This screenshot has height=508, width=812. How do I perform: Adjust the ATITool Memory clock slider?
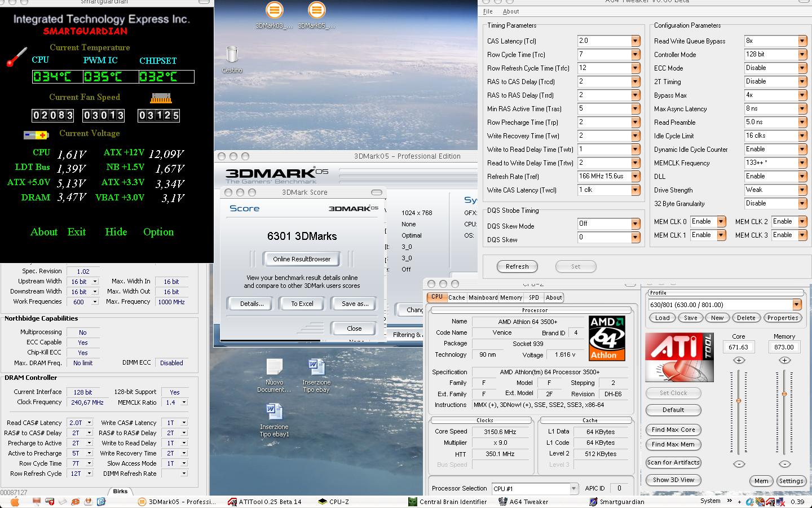coord(784,394)
